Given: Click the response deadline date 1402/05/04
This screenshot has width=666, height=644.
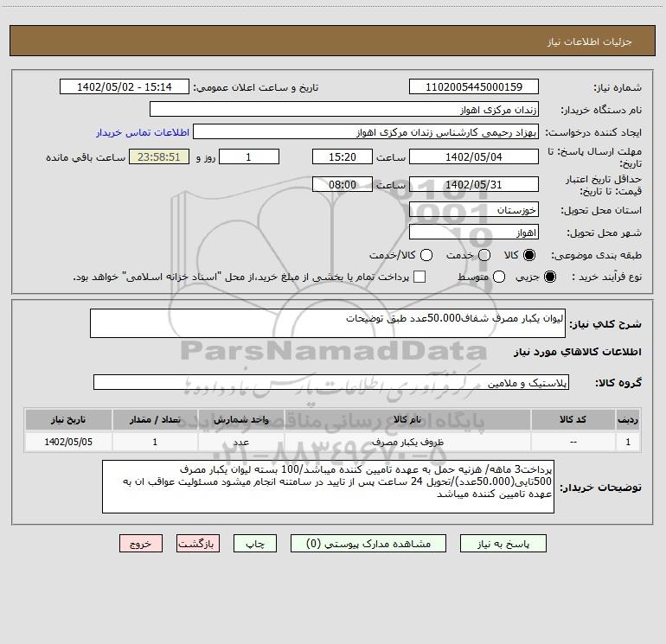Looking at the screenshot, I should pyautogui.click(x=474, y=156).
